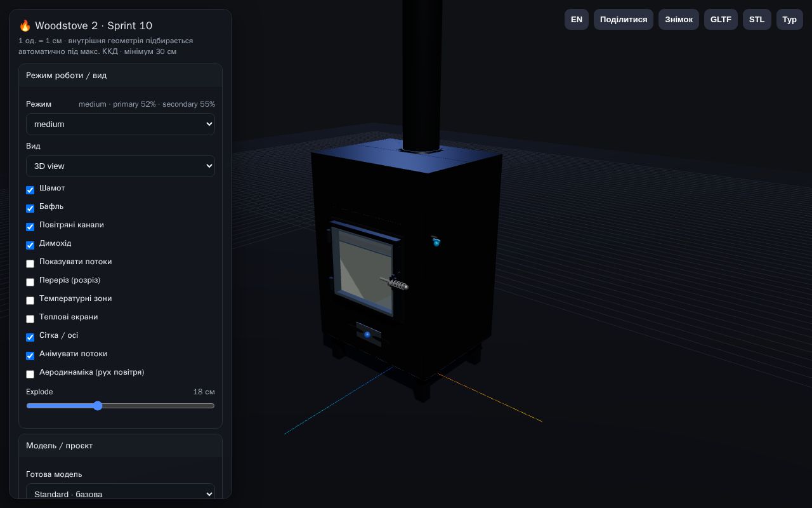
Task: Collapse the Режим роботи / вид section header
Action: 121,76
